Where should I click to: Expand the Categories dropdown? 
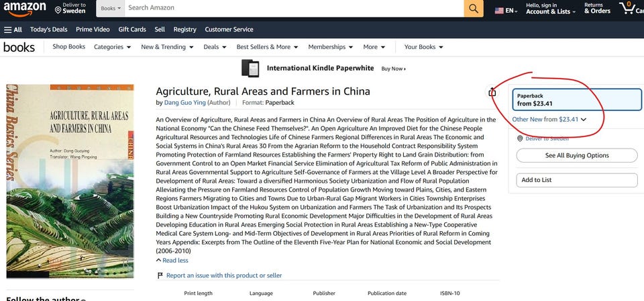112,47
